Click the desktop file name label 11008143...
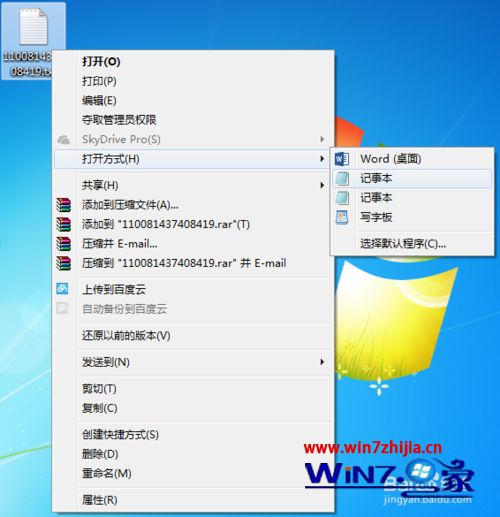 click(x=27, y=63)
